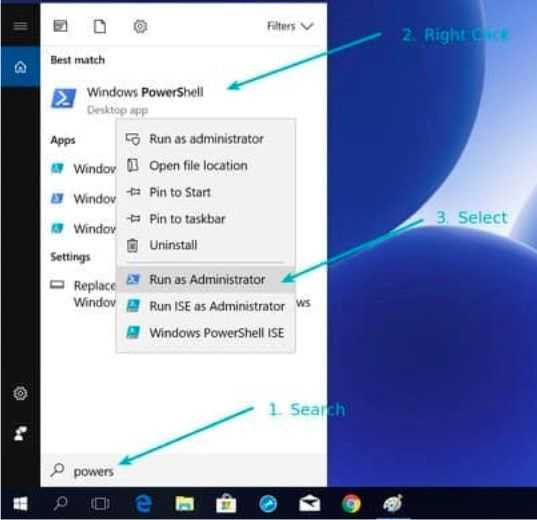Filter results by Apps icon
The height and width of the screenshot is (520, 537).
(61, 26)
